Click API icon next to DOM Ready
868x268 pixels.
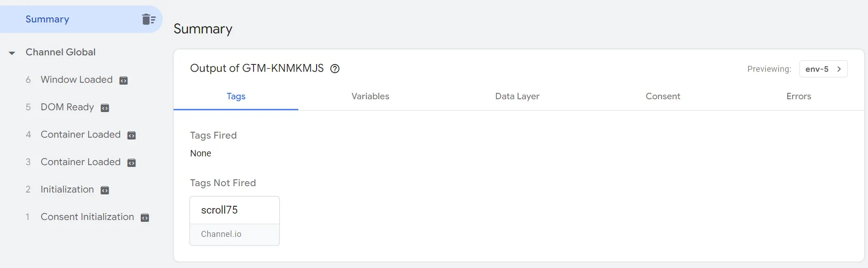(105, 108)
